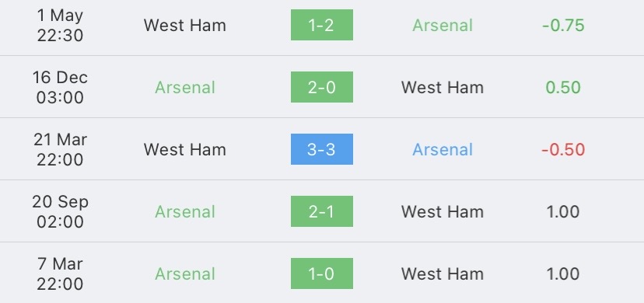The height and width of the screenshot is (303, 644).
Task: Select the 7 Mar 22:00 match date
Action: pyautogui.click(x=60, y=274)
